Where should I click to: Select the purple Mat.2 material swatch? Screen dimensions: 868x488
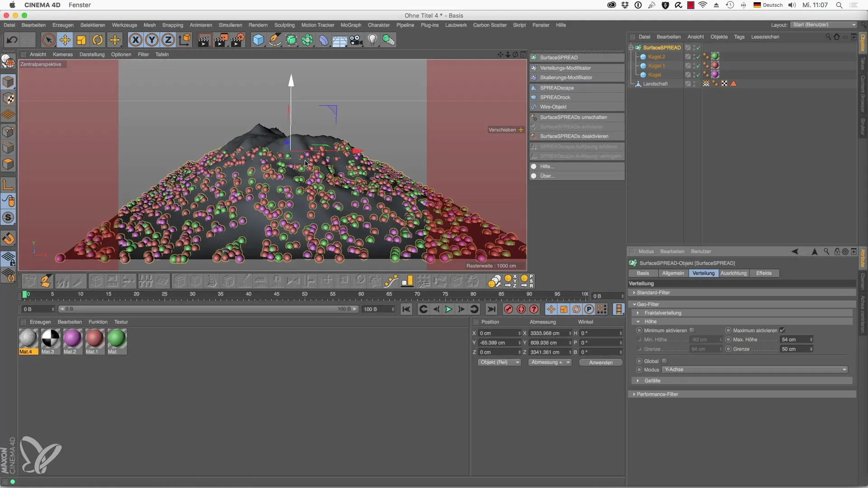72,338
